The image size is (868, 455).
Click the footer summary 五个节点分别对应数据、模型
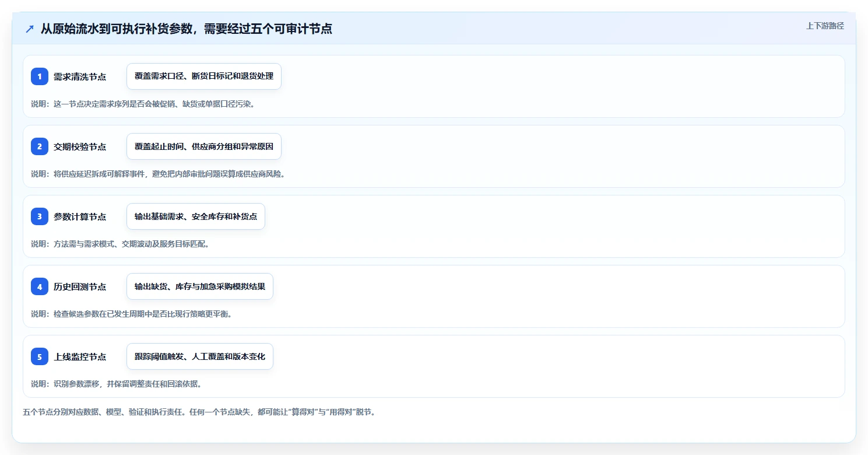(x=199, y=412)
